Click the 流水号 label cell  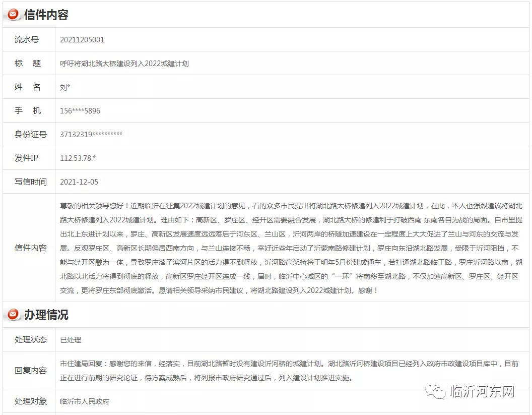point(29,39)
